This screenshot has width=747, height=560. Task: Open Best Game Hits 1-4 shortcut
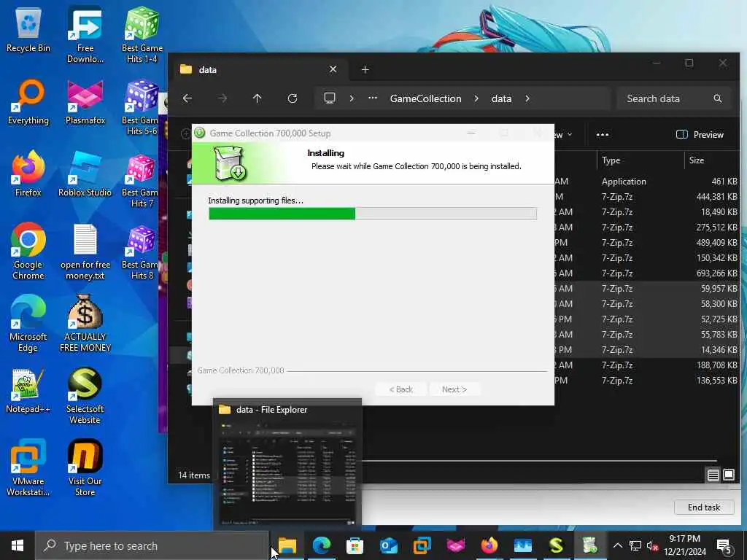pos(142,34)
